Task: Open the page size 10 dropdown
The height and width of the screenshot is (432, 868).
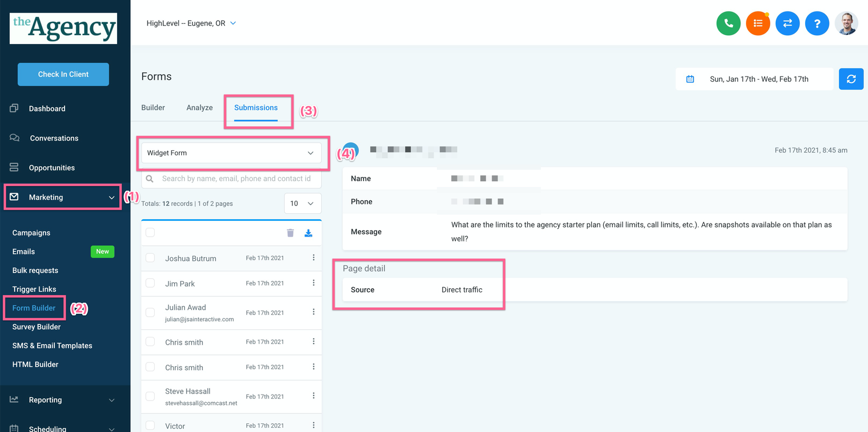Action: click(x=302, y=204)
